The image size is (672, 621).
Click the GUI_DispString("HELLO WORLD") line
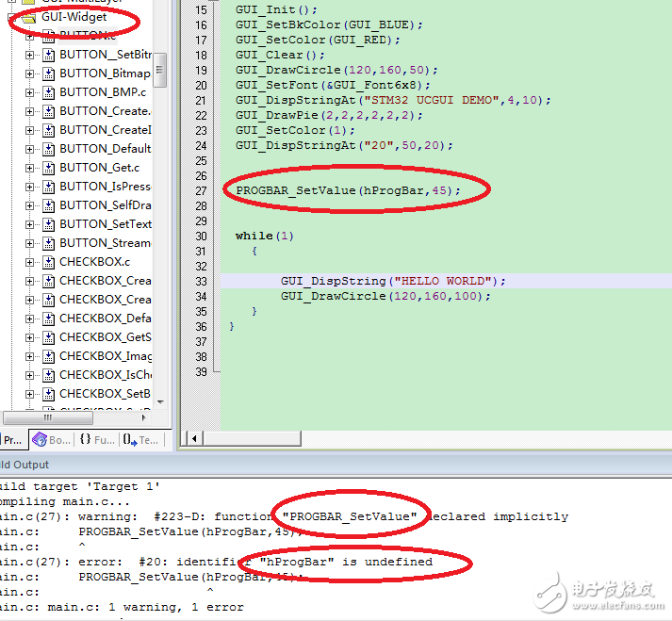[393, 281]
